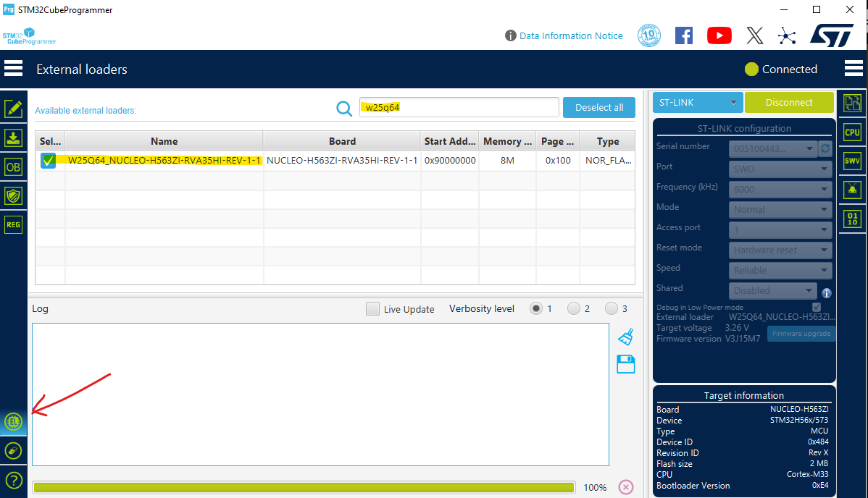Clear the log with the broom icon
Image resolution: width=868 pixels, height=498 pixels.
[x=625, y=336]
